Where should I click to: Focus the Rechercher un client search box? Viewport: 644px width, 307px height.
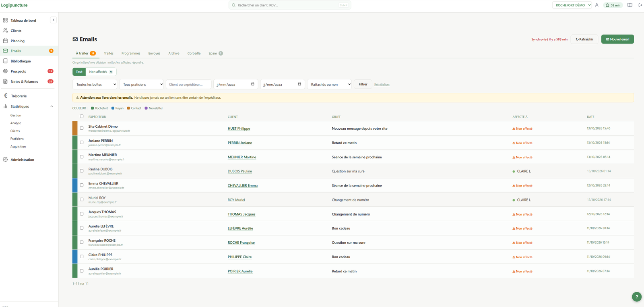290,5
